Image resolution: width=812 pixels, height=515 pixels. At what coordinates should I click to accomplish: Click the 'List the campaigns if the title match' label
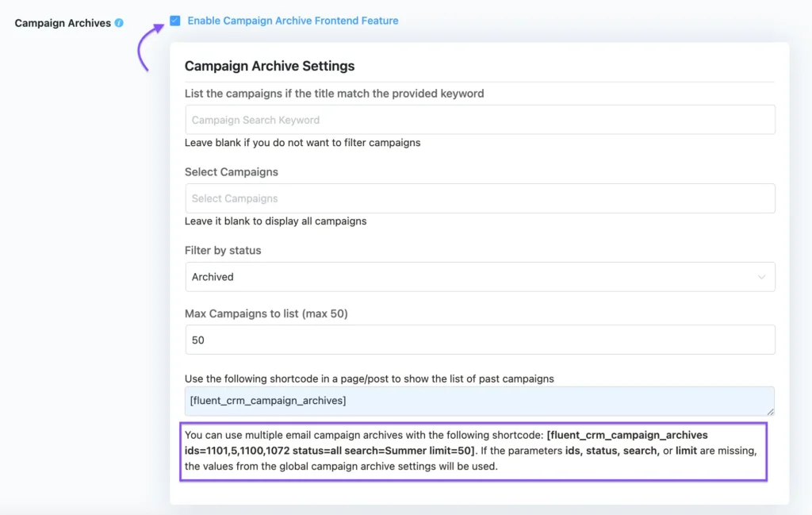pyautogui.click(x=334, y=94)
